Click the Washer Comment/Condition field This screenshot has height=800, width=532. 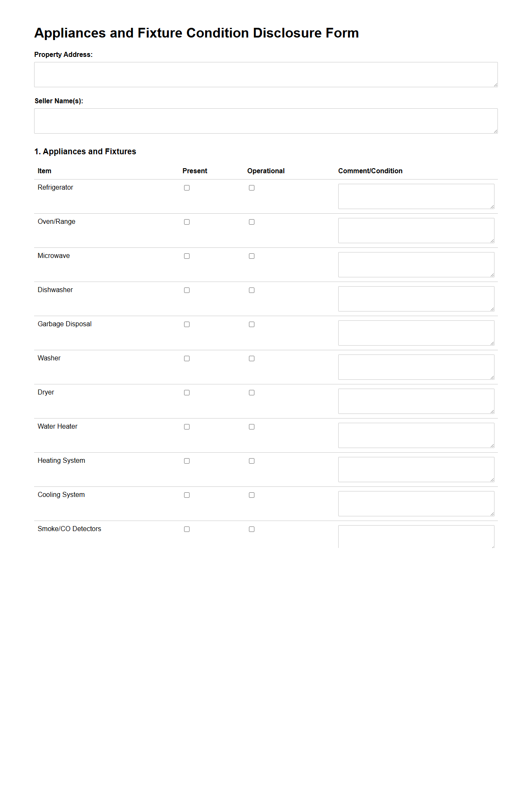pos(416,366)
